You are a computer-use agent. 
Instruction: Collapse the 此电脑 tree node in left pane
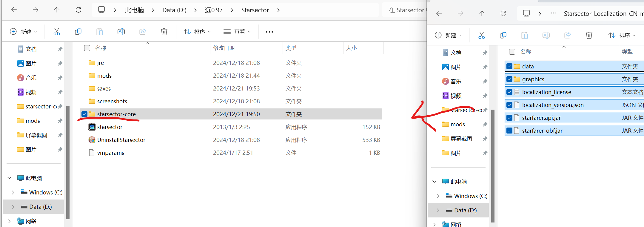[x=10, y=178]
